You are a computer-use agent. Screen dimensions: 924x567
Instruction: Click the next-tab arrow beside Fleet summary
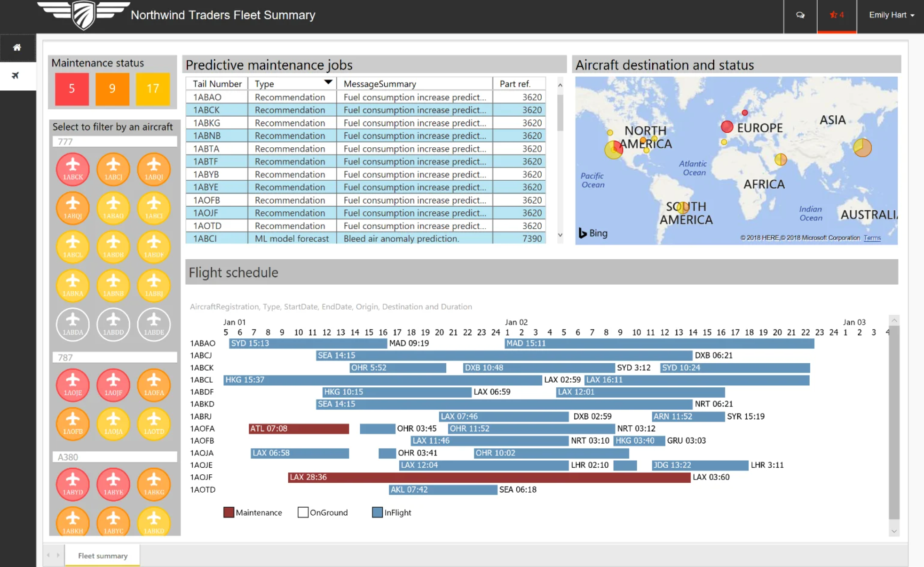58,555
